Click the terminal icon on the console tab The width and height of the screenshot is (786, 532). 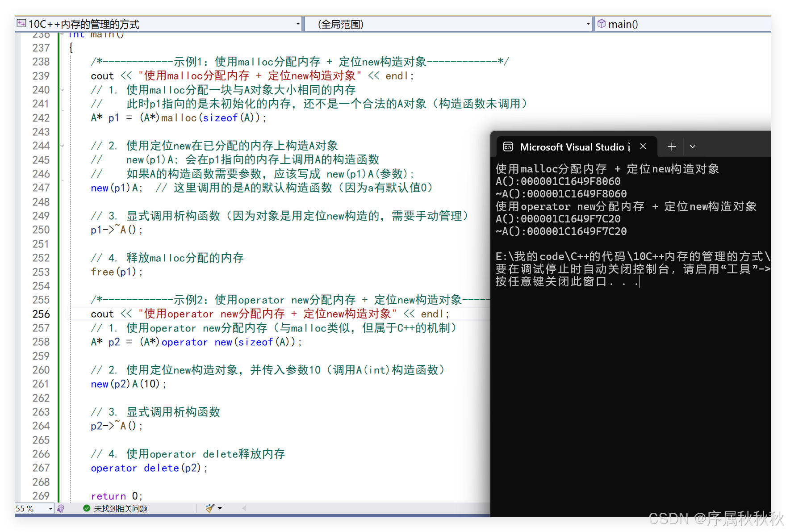tap(508, 147)
